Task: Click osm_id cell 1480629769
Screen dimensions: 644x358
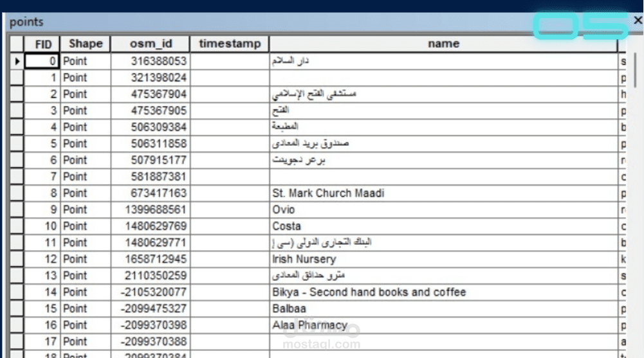Action: pos(151,226)
